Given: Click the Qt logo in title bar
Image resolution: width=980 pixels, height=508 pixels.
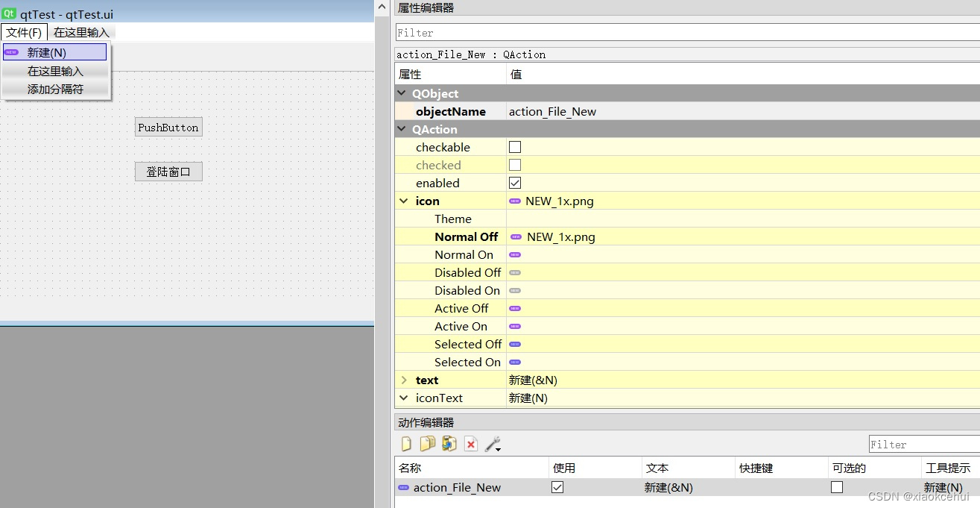Looking at the screenshot, I should [9, 13].
